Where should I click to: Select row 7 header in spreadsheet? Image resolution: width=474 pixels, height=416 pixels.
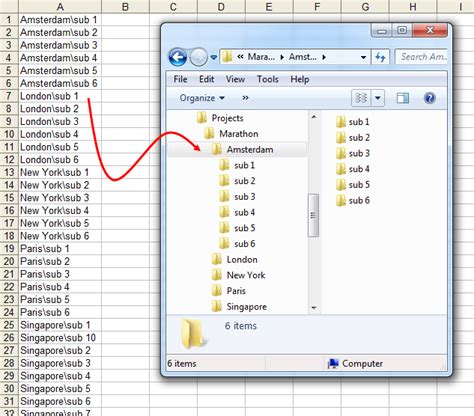(x=9, y=96)
